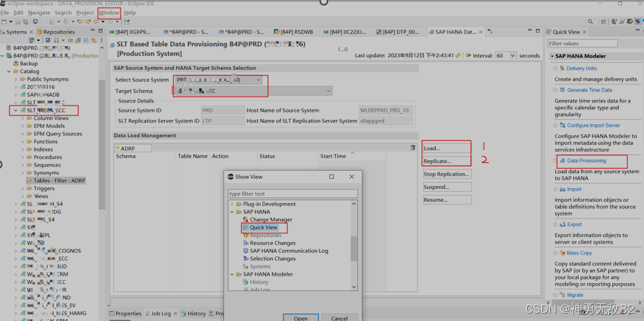Click Open in Show View dialog
This screenshot has width=644, height=321.
(301, 318)
